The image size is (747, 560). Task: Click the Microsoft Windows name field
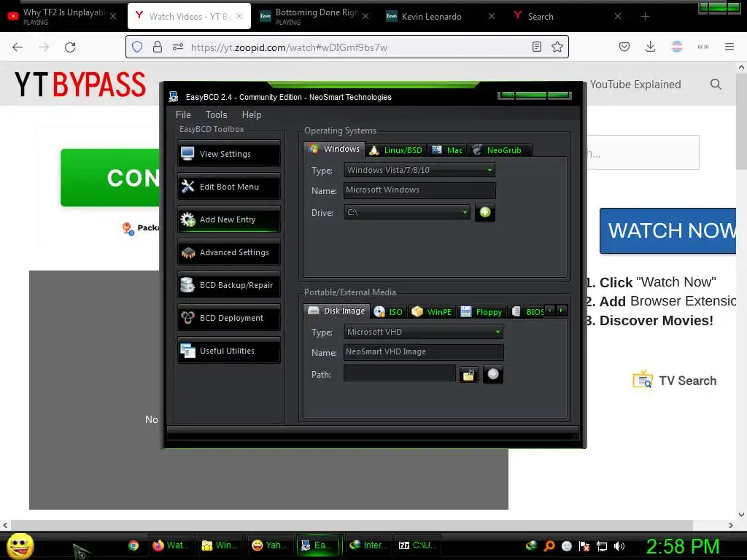coord(419,190)
